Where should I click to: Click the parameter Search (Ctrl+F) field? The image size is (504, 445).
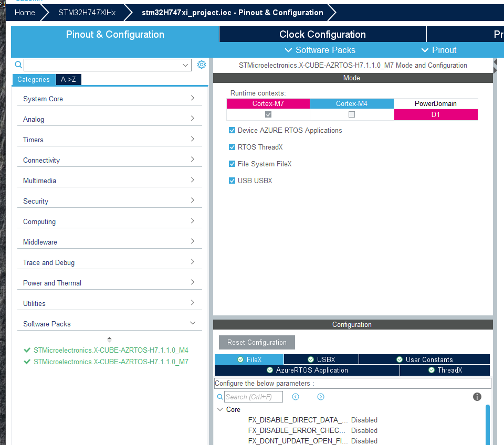point(253,397)
